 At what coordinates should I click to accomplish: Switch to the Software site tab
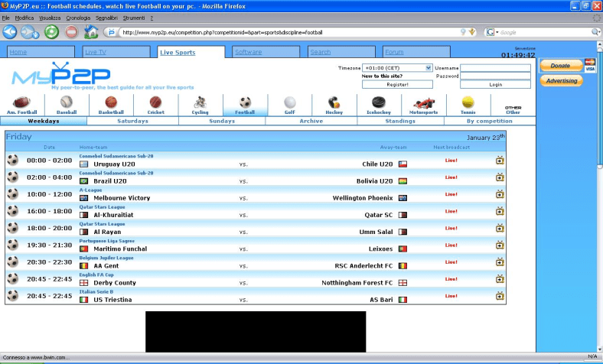click(266, 52)
